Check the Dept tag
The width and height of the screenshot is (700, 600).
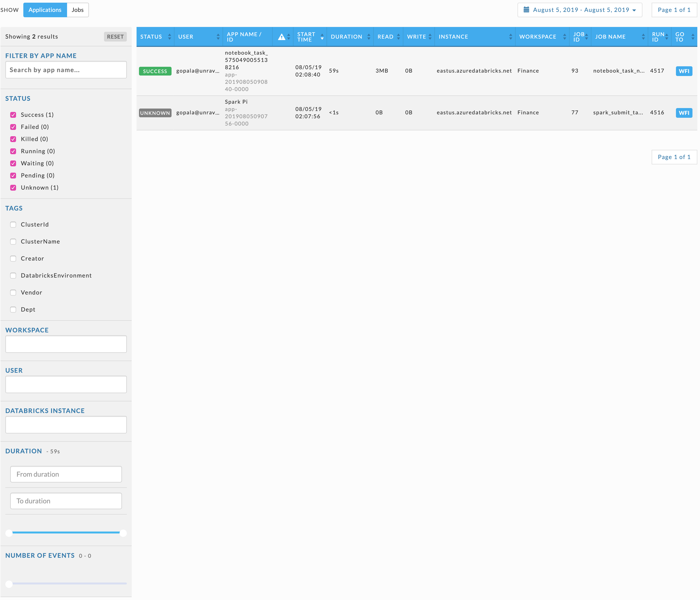click(13, 310)
